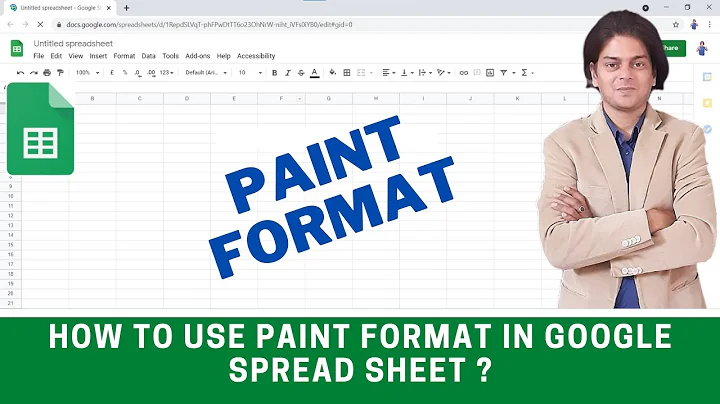The height and width of the screenshot is (404, 720).
Task: Open the fill color picker
Action: tap(333, 73)
